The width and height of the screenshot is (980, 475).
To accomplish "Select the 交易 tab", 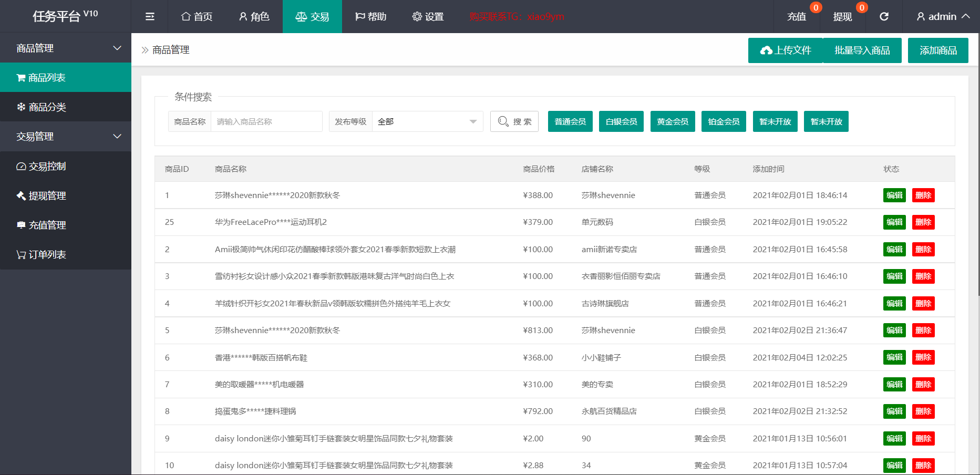I will [x=312, y=17].
